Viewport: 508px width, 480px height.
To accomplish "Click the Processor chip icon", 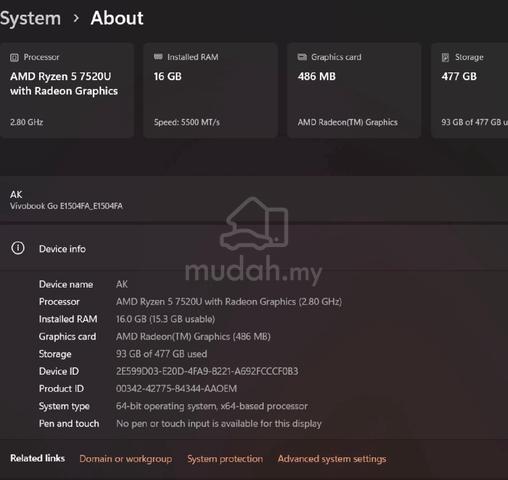I will tap(14, 58).
